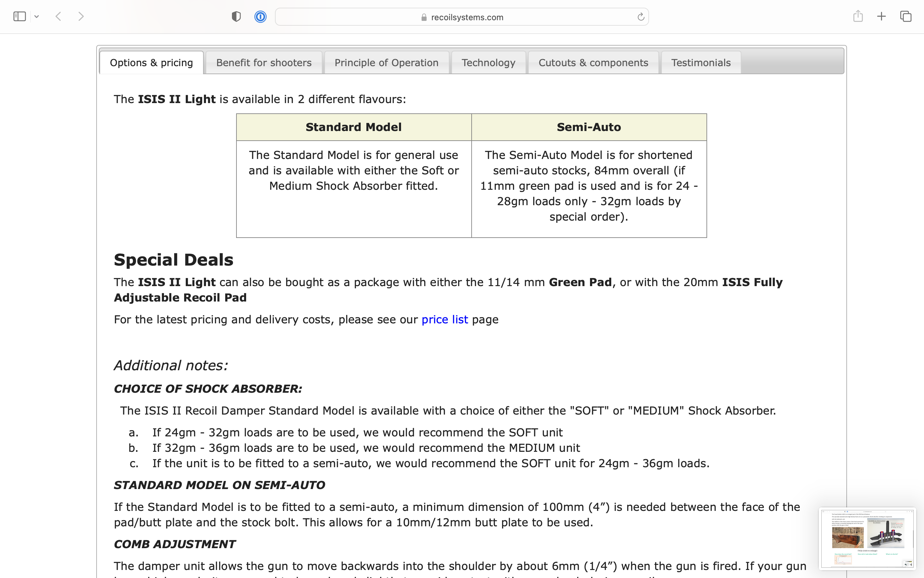Open the Cutouts & components tab
This screenshot has width=924, height=578.
pyautogui.click(x=593, y=63)
